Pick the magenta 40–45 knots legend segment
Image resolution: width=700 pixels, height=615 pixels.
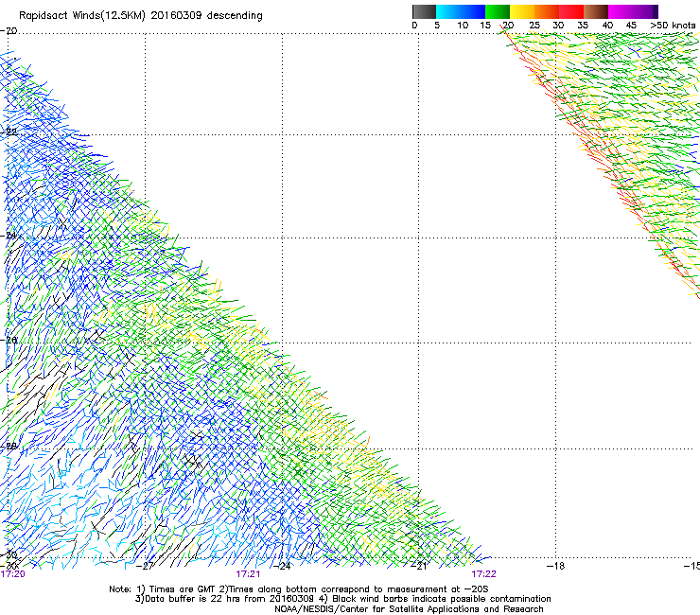(x=621, y=11)
